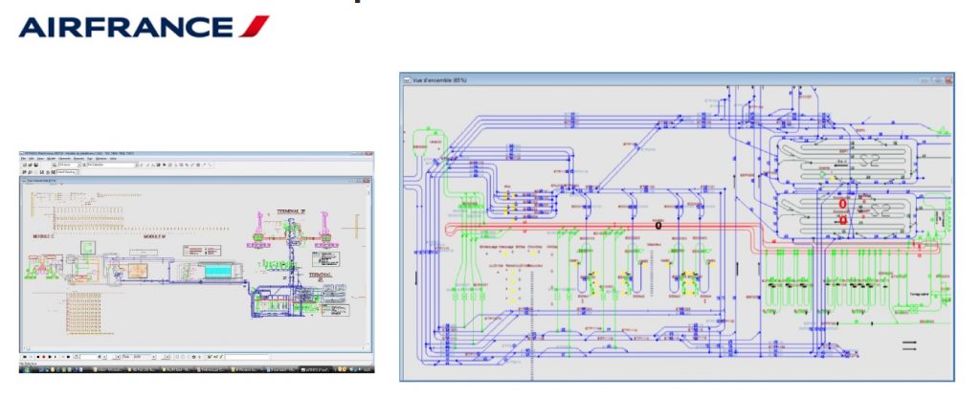Click the Windows Start button in the taskbar

[26, 368]
